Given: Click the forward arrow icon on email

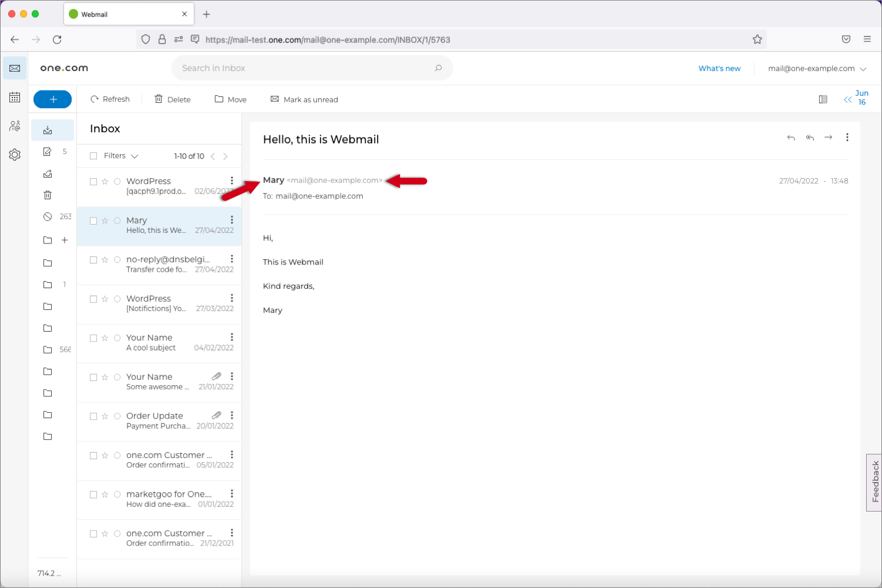Looking at the screenshot, I should click(828, 138).
